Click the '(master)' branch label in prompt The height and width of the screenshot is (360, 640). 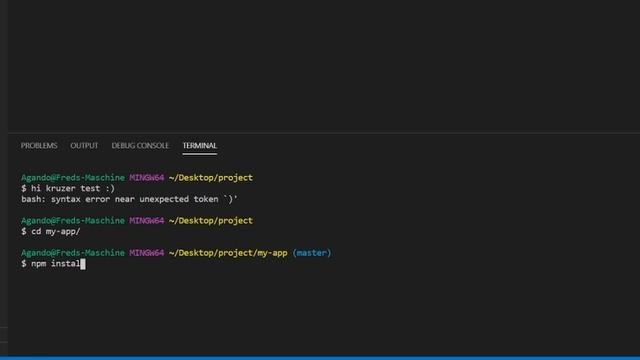tap(312, 253)
